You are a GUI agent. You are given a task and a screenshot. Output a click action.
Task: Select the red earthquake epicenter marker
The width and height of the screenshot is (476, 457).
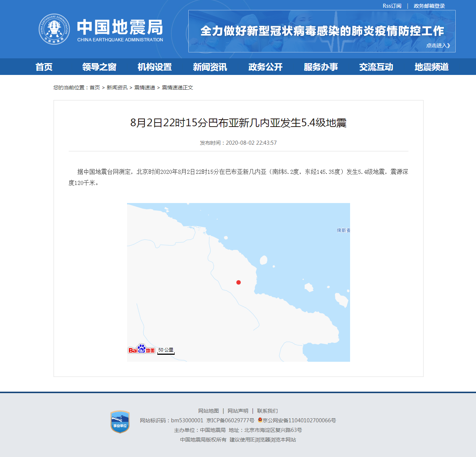tap(239, 282)
